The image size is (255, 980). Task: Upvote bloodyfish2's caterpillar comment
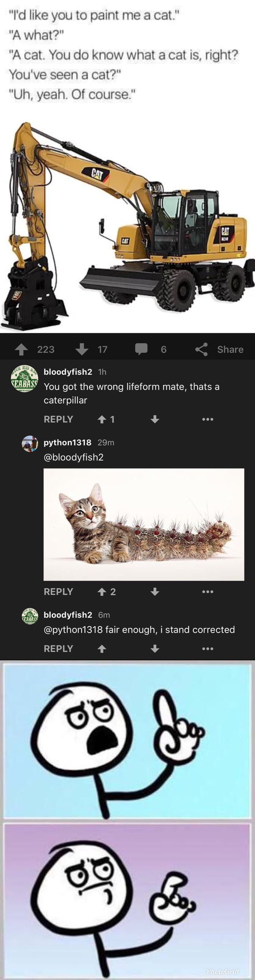tap(102, 419)
